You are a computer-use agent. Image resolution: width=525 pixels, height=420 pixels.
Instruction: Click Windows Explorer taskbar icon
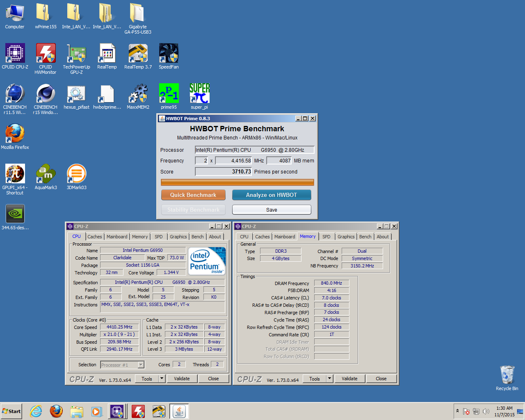pos(76,411)
